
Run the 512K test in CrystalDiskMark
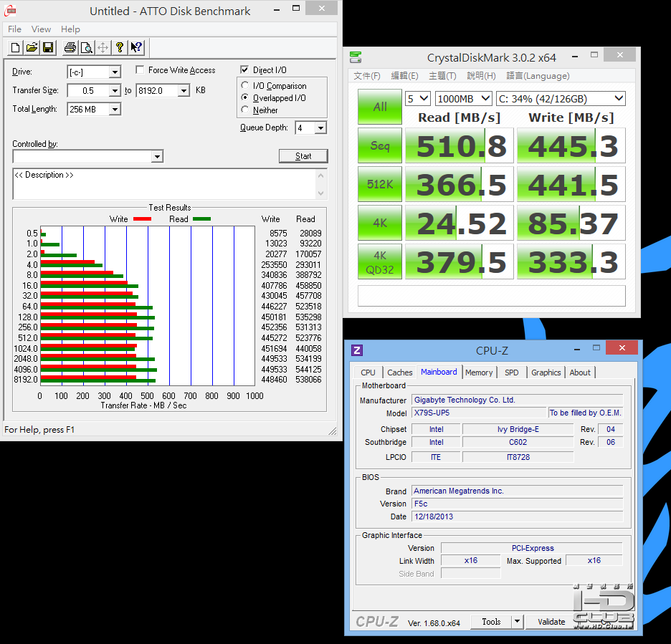point(379,184)
